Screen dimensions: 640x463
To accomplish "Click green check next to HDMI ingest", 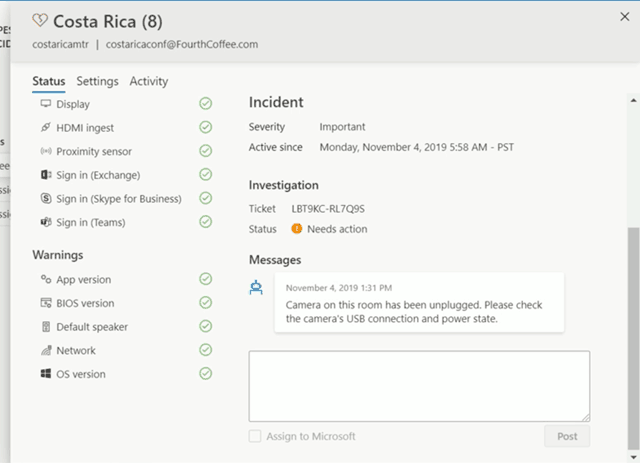I will (206, 127).
